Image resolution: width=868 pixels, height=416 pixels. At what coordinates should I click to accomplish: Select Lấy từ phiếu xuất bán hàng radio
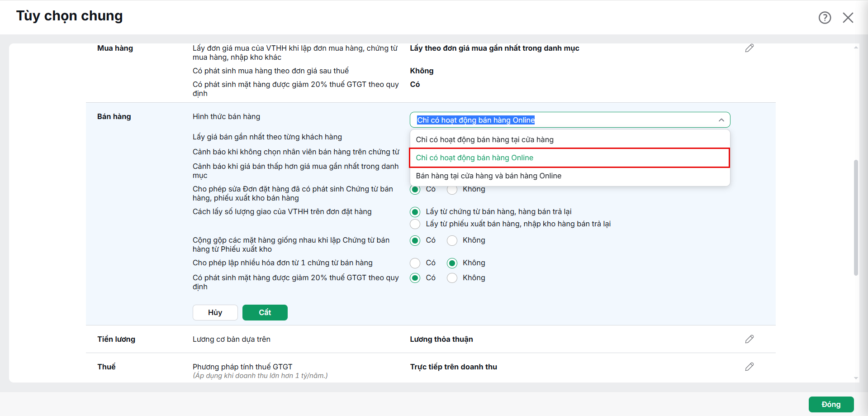415,224
